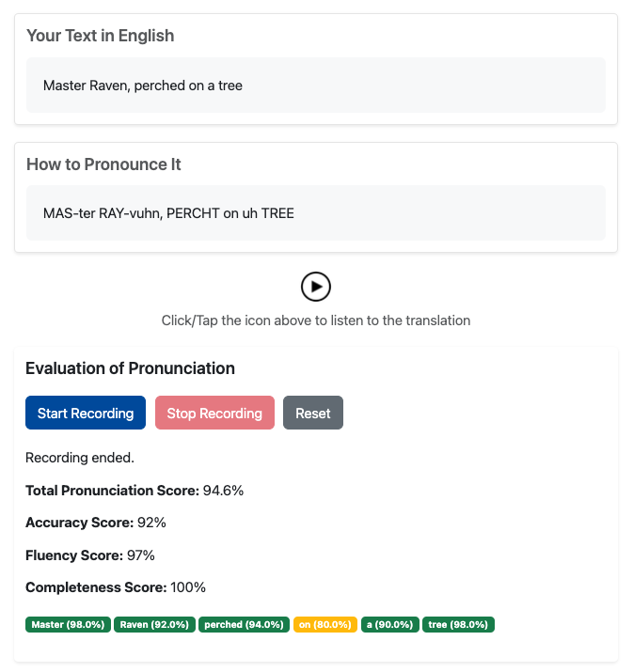Click the yellow 'on (80.0%)' badge
The height and width of the screenshot is (672, 633).
tap(324, 624)
